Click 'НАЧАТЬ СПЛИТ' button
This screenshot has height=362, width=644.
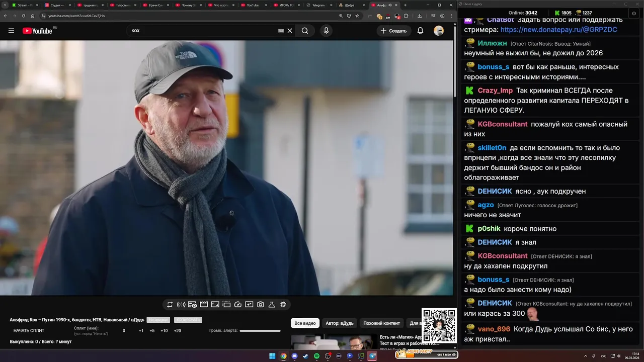(29, 331)
